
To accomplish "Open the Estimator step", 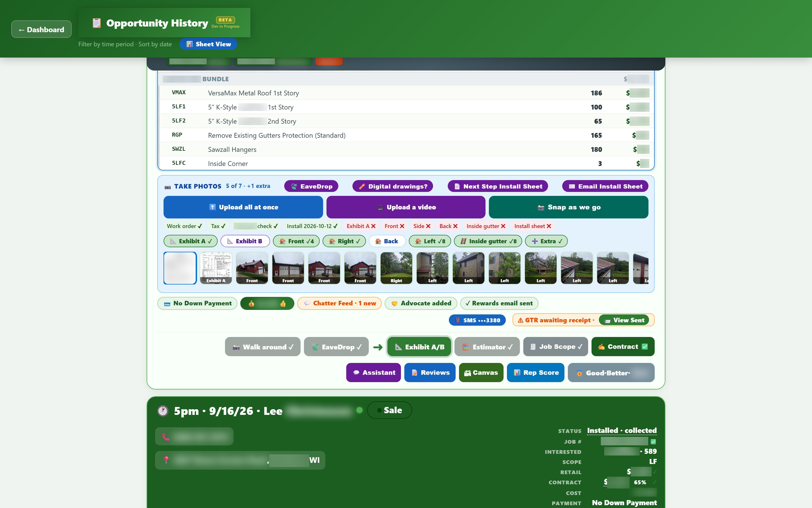I will coord(487,347).
